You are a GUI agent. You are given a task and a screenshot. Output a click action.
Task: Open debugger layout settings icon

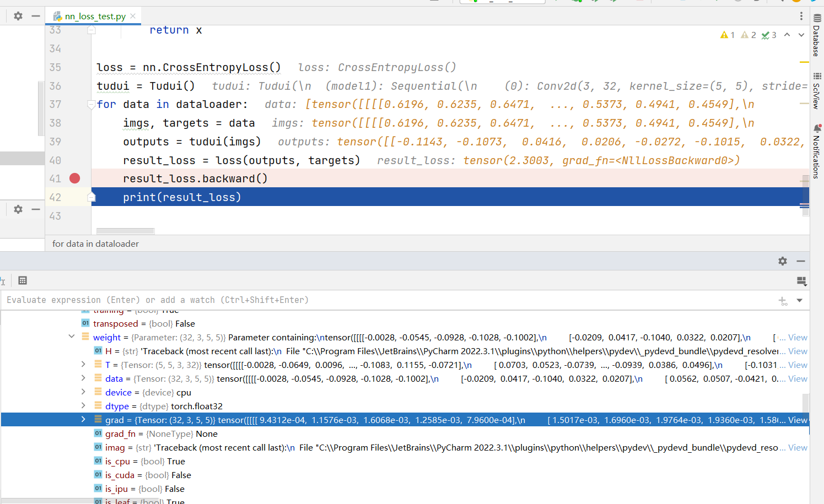point(802,281)
